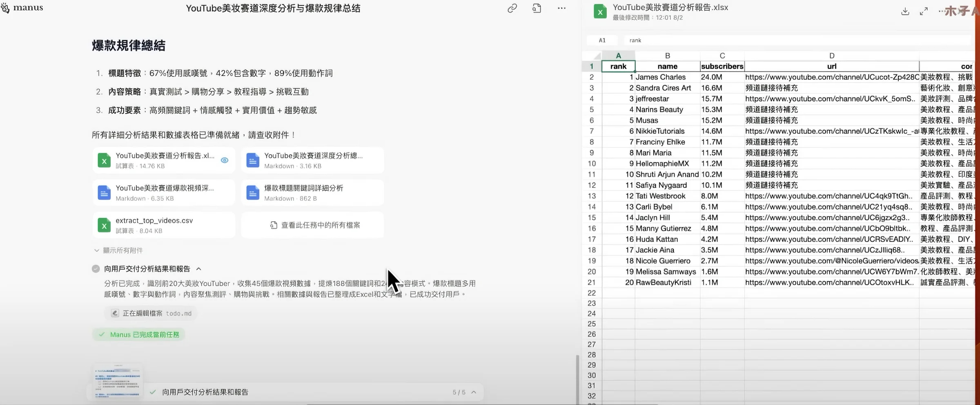Select column B header
The image size is (980, 405).
pyautogui.click(x=668, y=56)
